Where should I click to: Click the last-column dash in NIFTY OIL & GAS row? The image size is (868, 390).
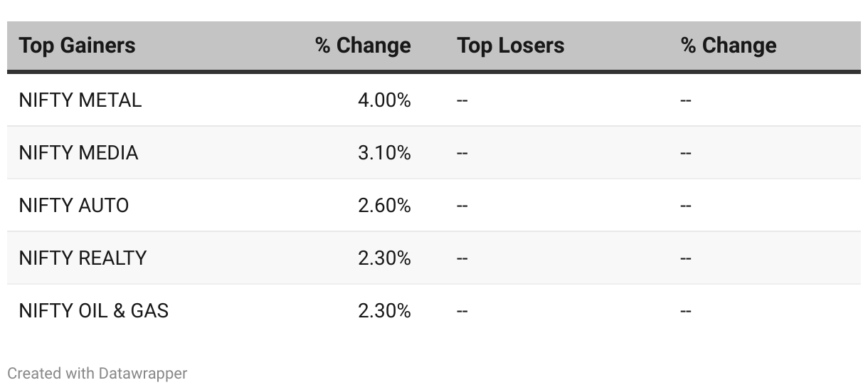point(686,310)
